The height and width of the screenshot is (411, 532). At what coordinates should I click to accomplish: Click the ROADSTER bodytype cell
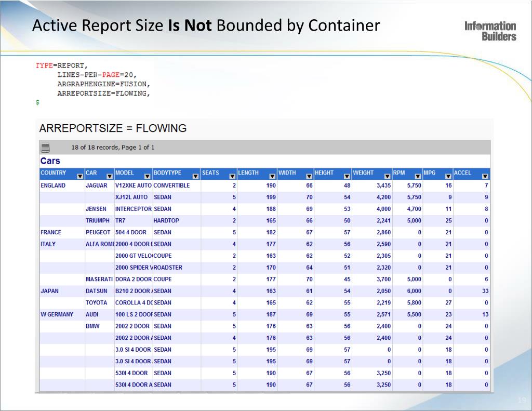coord(168,268)
